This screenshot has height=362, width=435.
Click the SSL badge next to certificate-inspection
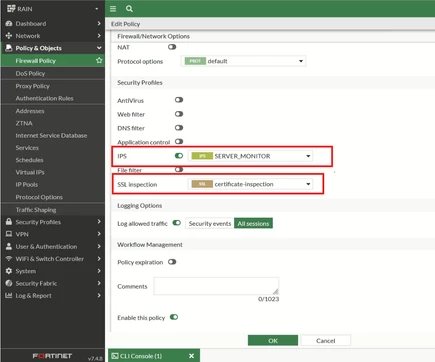click(x=202, y=184)
